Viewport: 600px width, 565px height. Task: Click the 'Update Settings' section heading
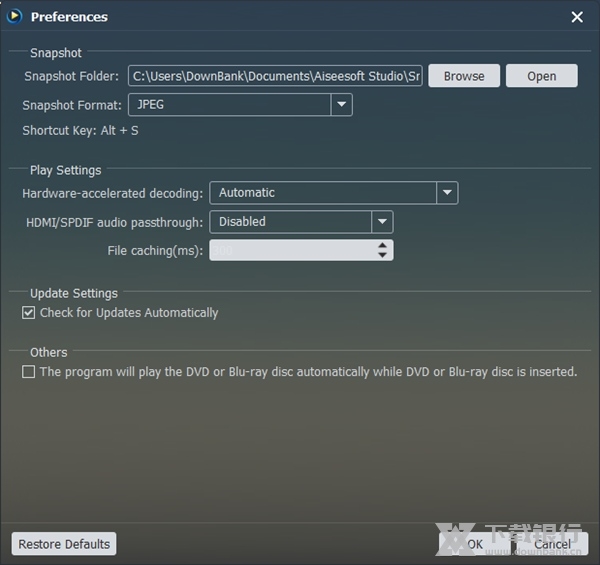pyautogui.click(x=74, y=293)
